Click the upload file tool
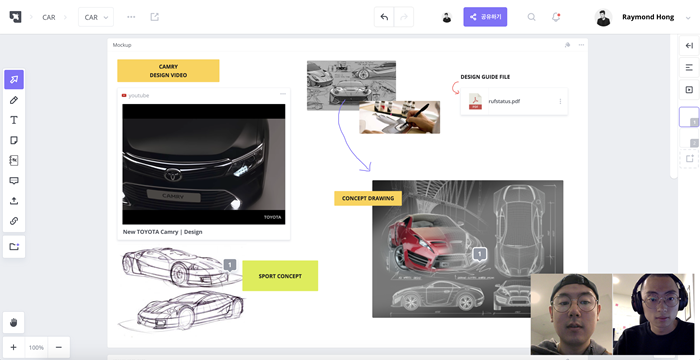The width and height of the screenshot is (700, 360). [x=14, y=201]
